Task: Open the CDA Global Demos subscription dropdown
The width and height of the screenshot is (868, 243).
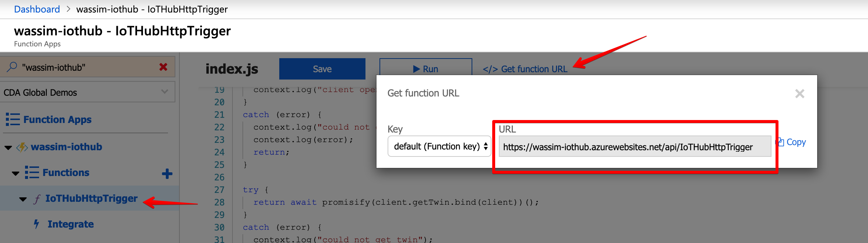Action: 87,92
